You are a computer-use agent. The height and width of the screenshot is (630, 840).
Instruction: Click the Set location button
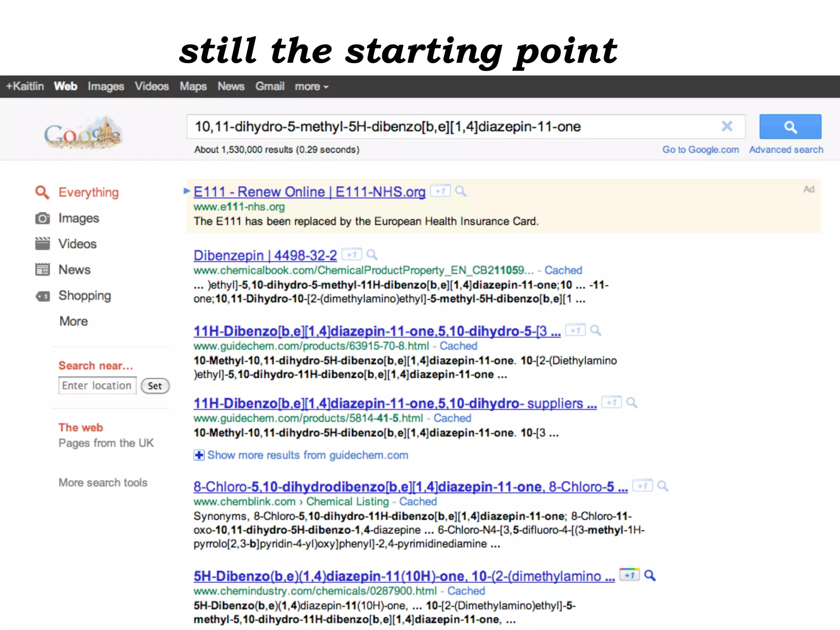pos(155,386)
